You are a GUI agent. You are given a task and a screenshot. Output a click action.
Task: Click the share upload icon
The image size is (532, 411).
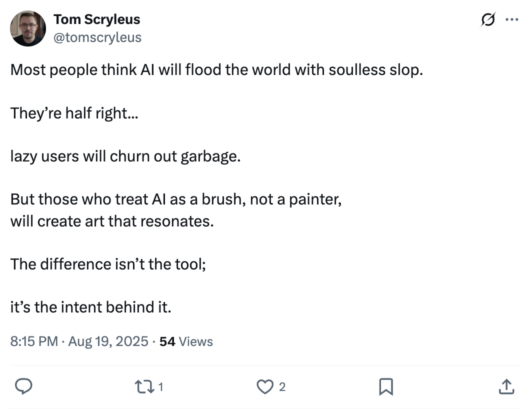506,386
